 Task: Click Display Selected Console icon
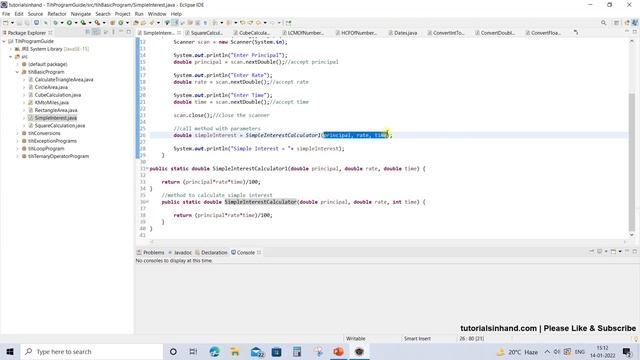[600, 251]
